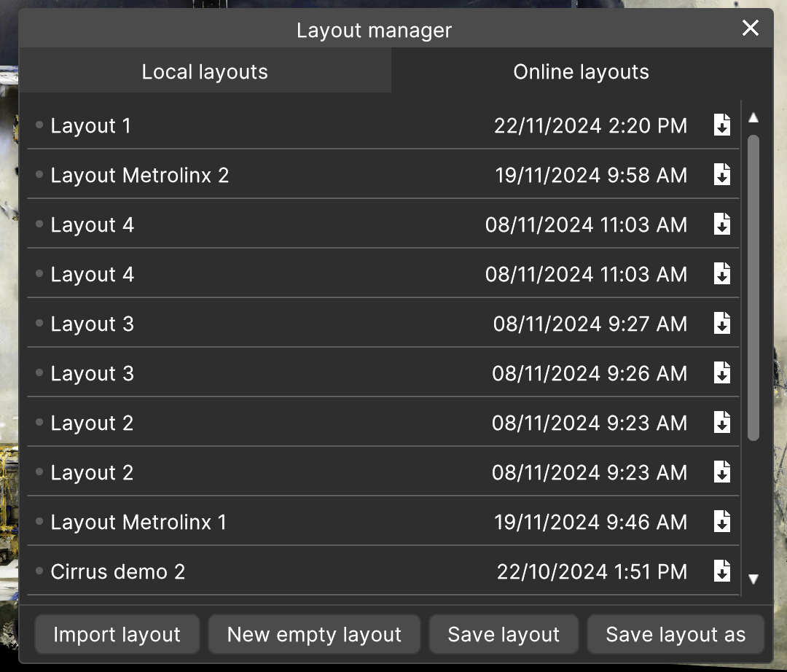
Task: Click the vertical scrollbar thumb
Action: pyautogui.click(x=753, y=287)
